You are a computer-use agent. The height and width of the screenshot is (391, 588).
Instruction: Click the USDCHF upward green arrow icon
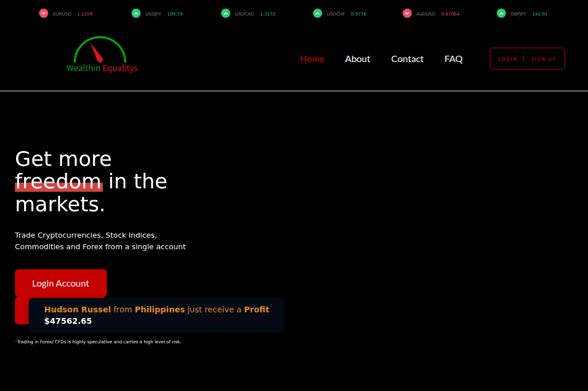[x=317, y=13]
